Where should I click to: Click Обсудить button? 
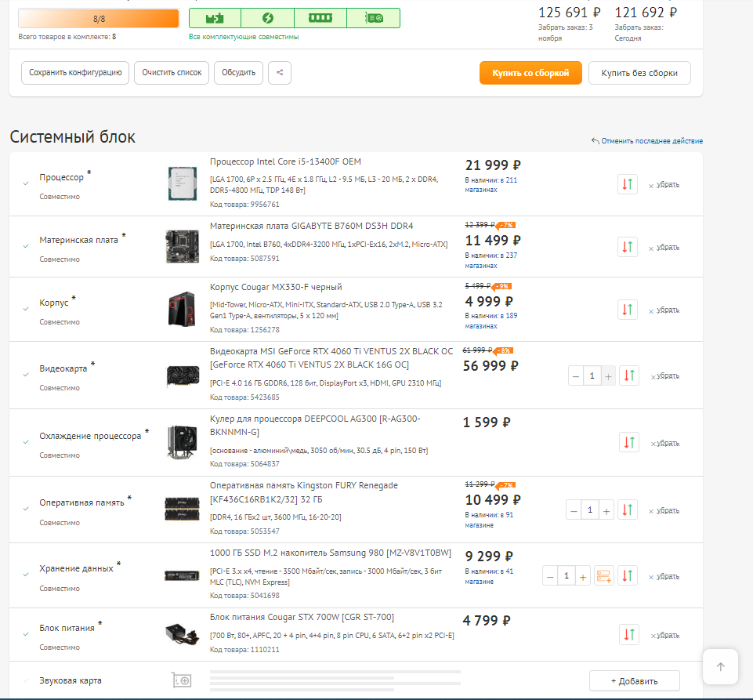click(238, 73)
